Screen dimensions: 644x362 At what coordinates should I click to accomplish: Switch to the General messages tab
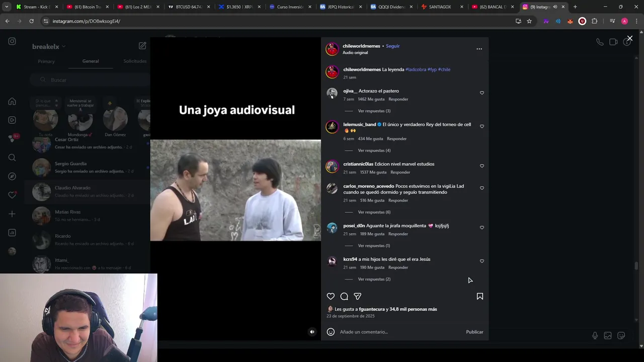click(91, 61)
